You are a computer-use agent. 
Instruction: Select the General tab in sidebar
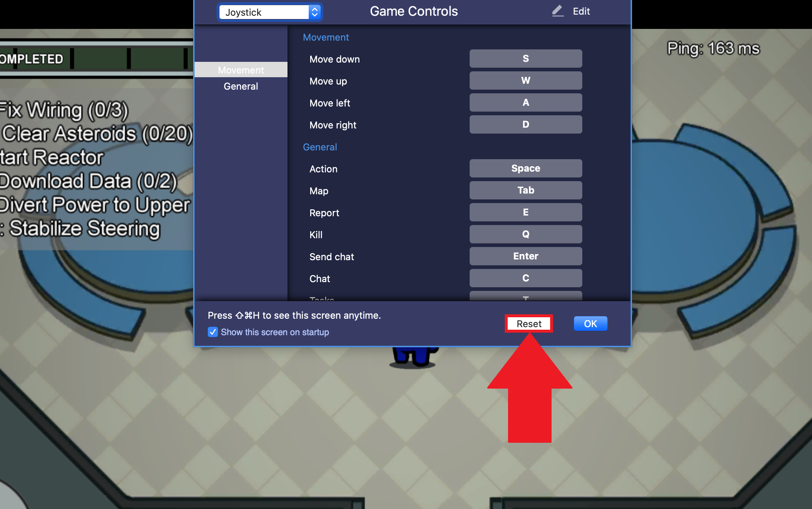(241, 86)
